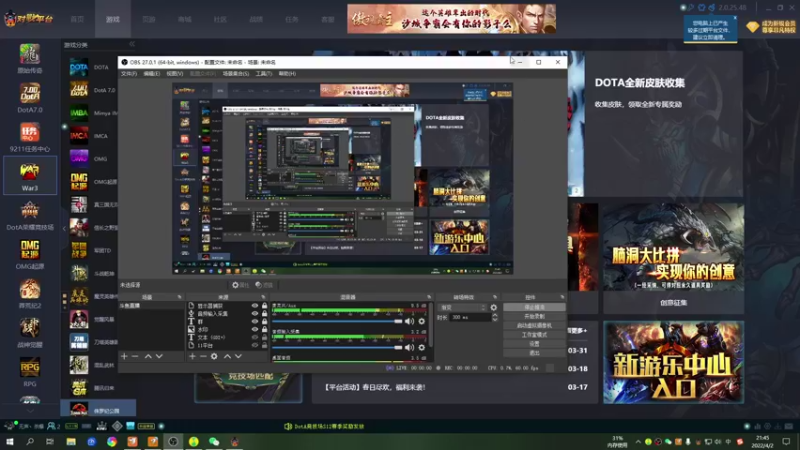Add a new scene with the plus icon
Image resolution: width=800 pixels, height=450 pixels.
(124, 356)
